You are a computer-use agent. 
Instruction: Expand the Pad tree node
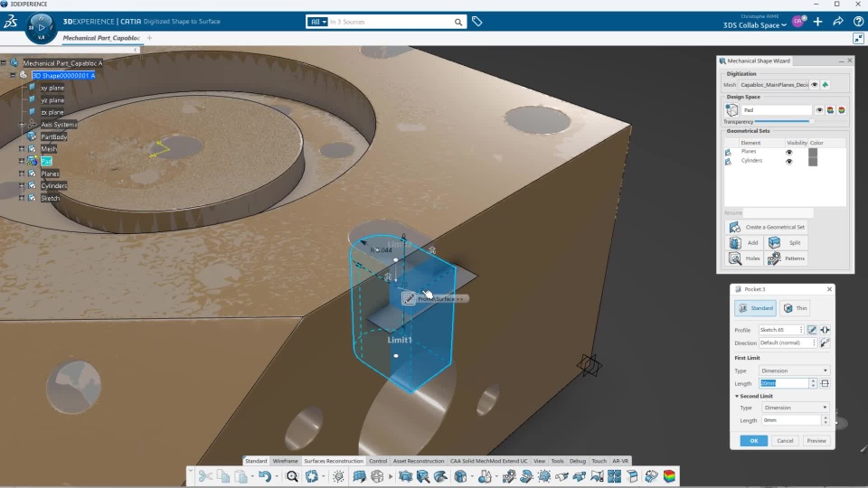(22, 161)
